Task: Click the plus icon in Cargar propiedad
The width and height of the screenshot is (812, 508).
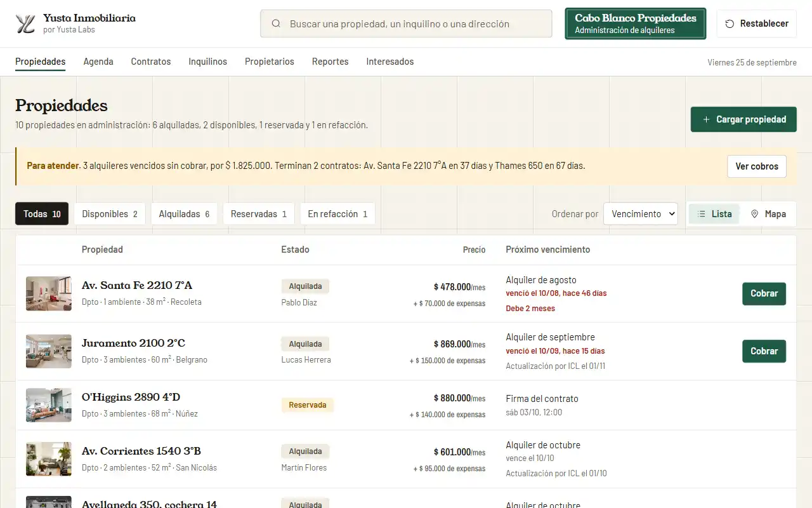Action: point(706,119)
